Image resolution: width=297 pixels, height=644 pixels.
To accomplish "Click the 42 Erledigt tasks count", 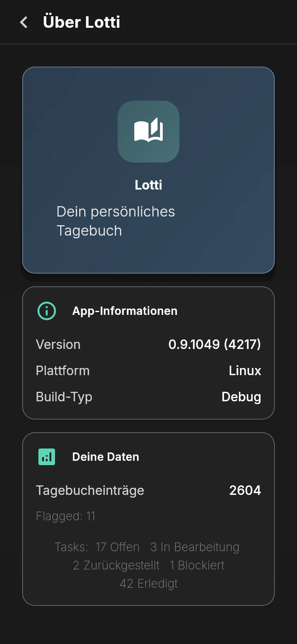I will (149, 583).
